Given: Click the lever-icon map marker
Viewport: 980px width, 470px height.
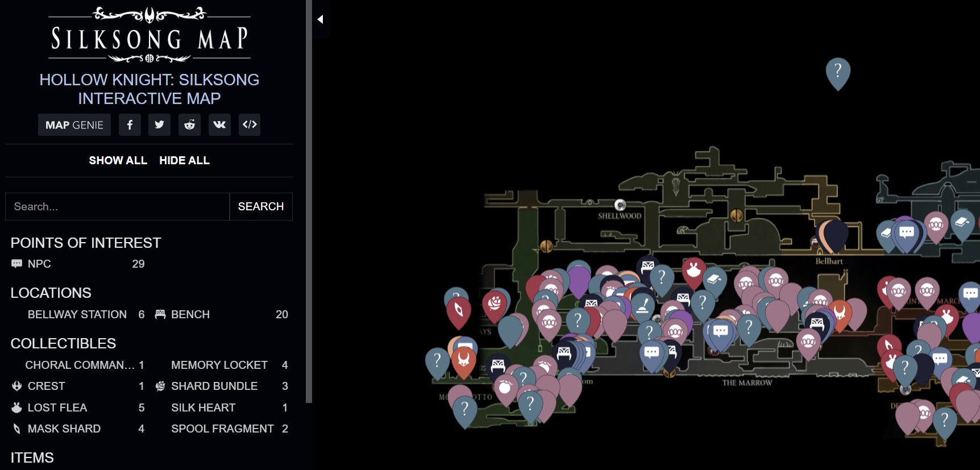Looking at the screenshot, I should (x=643, y=307).
